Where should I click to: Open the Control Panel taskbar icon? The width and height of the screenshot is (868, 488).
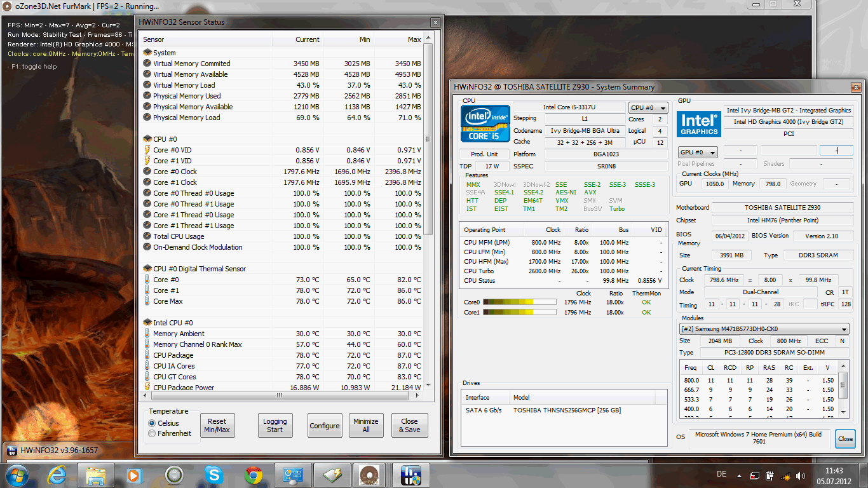tap(293, 475)
